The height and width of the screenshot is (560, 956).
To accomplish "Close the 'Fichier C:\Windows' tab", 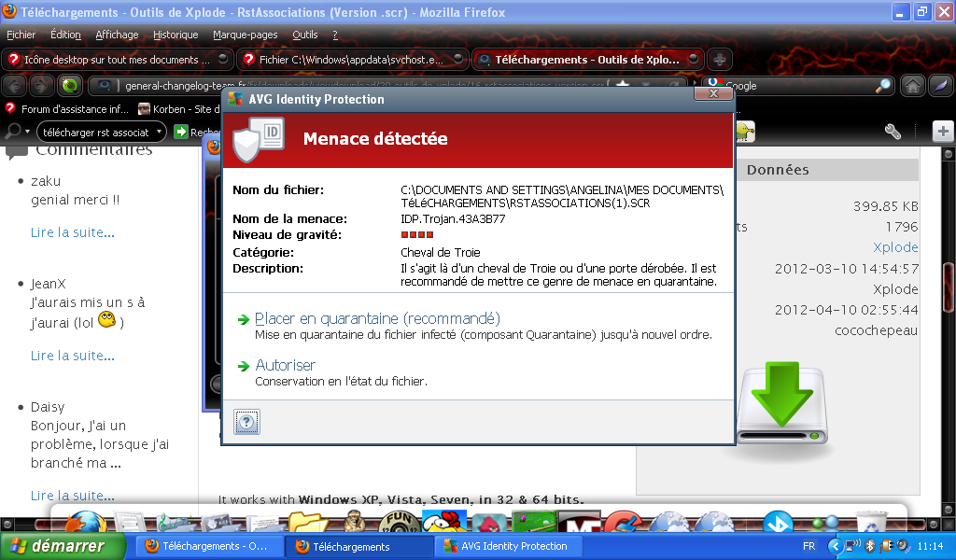I will tap(458, 59).
